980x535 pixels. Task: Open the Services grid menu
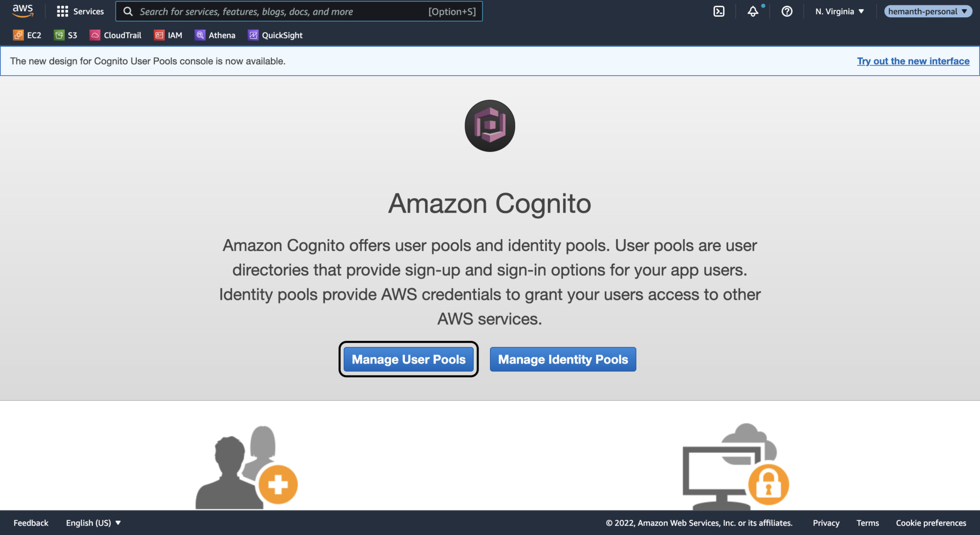pos(80,11)
